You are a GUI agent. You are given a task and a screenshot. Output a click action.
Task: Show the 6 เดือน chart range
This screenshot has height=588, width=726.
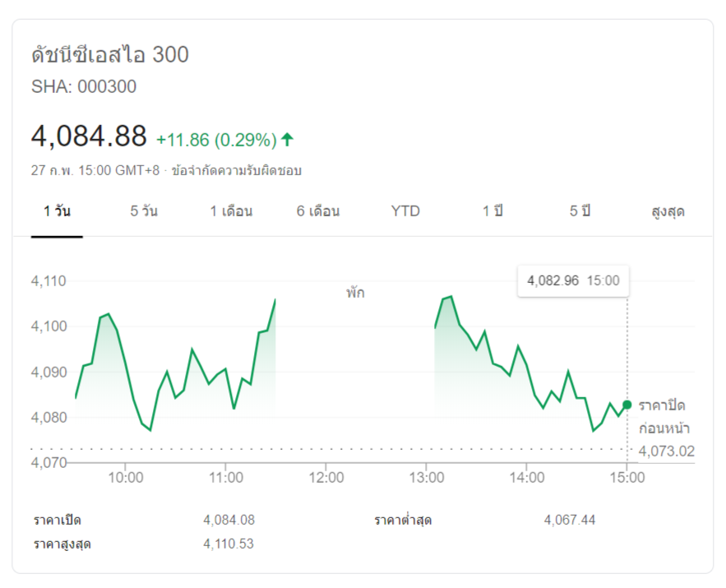318,211
